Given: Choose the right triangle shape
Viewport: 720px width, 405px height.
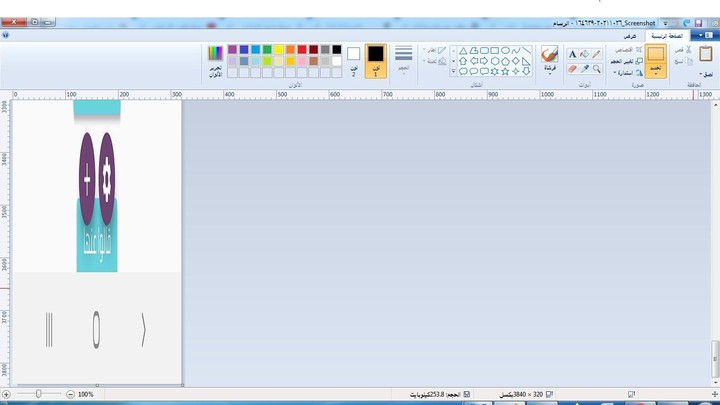Looking at the screenshot, I should coord(526,61).
